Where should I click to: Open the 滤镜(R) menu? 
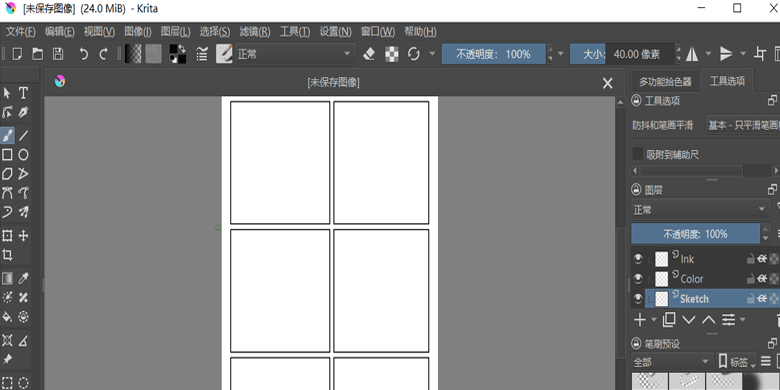(255, 32)
